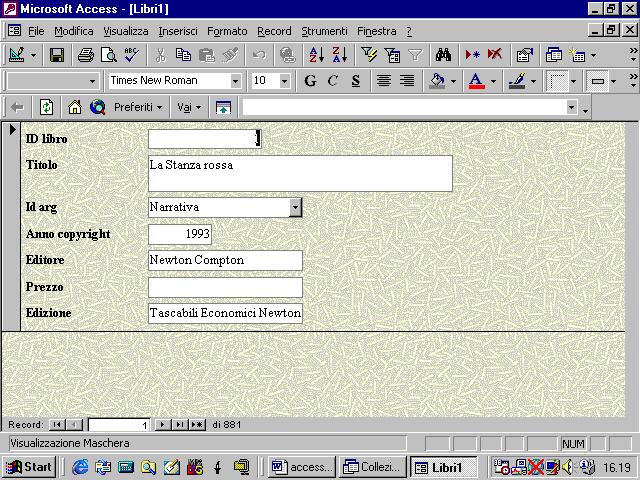
Task: Click the New Record toolbar icon
Action: pyautogui.click(x=472, y=55)
